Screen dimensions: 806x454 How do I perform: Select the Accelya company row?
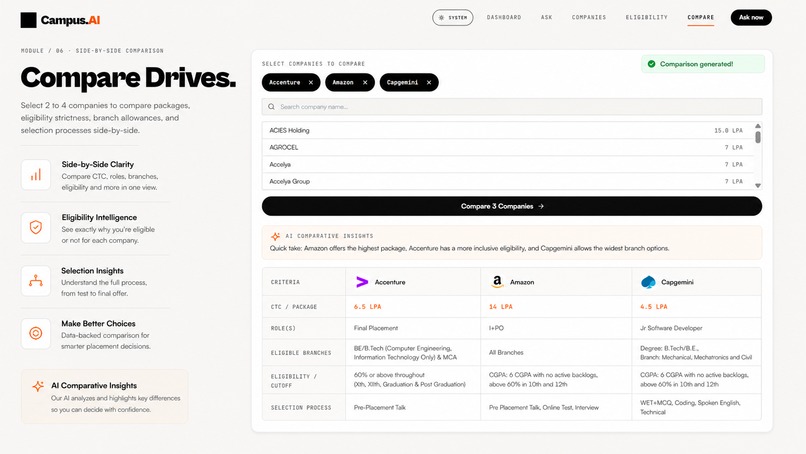[x=508, y=165]
